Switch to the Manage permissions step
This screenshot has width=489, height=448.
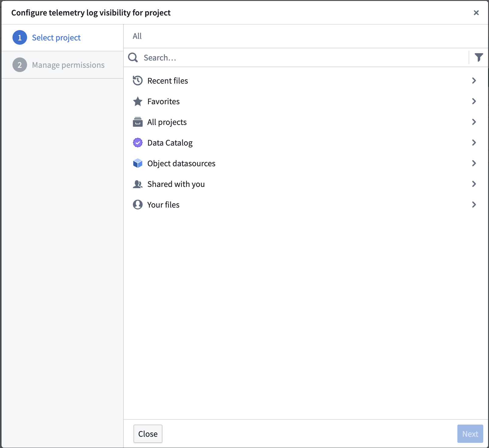pos(68,65)
